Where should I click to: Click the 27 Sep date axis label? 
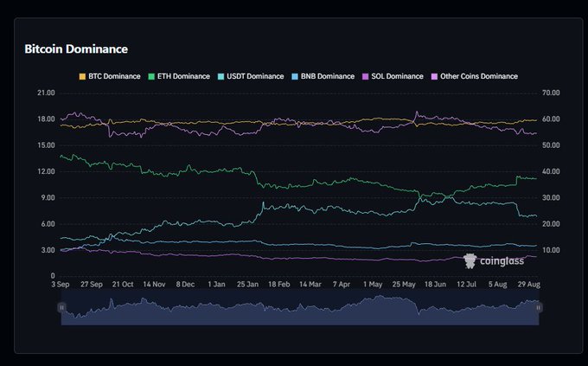92,285
